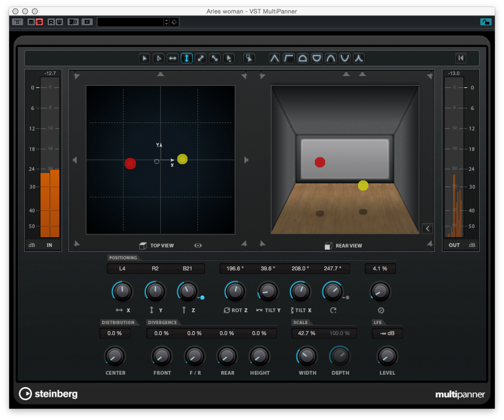The height and width of the screenshot is (420, 504).
Task: Enable Write automation
Action: (x=59, y=22)
